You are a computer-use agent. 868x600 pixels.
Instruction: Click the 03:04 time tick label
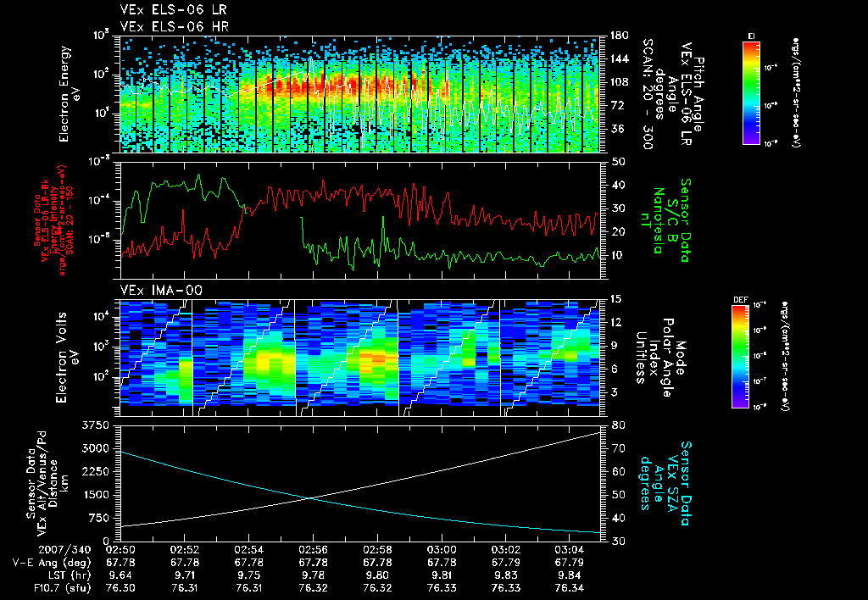click(x=570, y=550)
